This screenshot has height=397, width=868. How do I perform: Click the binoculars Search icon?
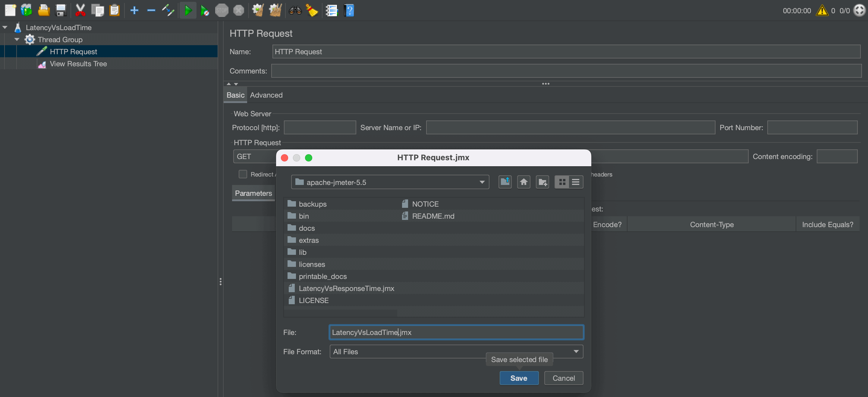295,11
